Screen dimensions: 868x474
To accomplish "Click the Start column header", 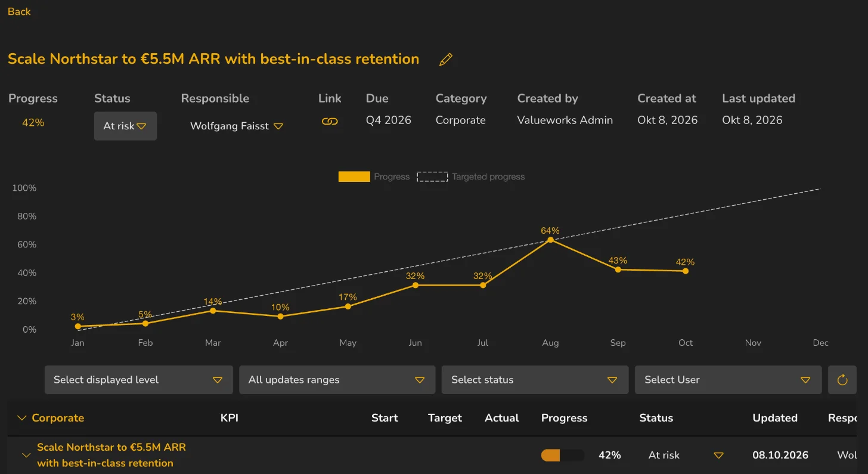I will (385, 418).
